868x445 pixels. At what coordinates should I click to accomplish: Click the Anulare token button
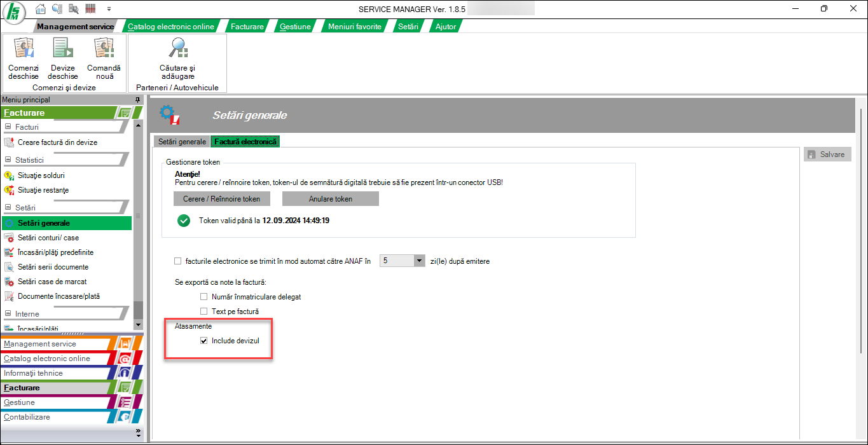pos(331,198)
